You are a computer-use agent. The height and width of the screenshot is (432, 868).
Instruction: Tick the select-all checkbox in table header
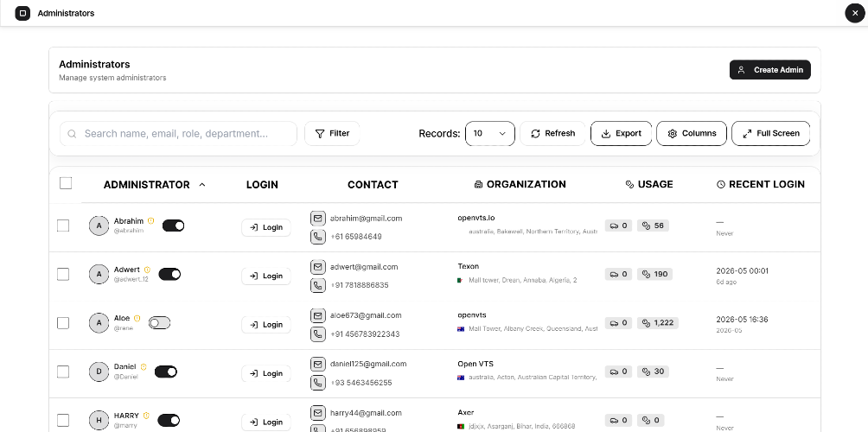(x=66, y=183)
